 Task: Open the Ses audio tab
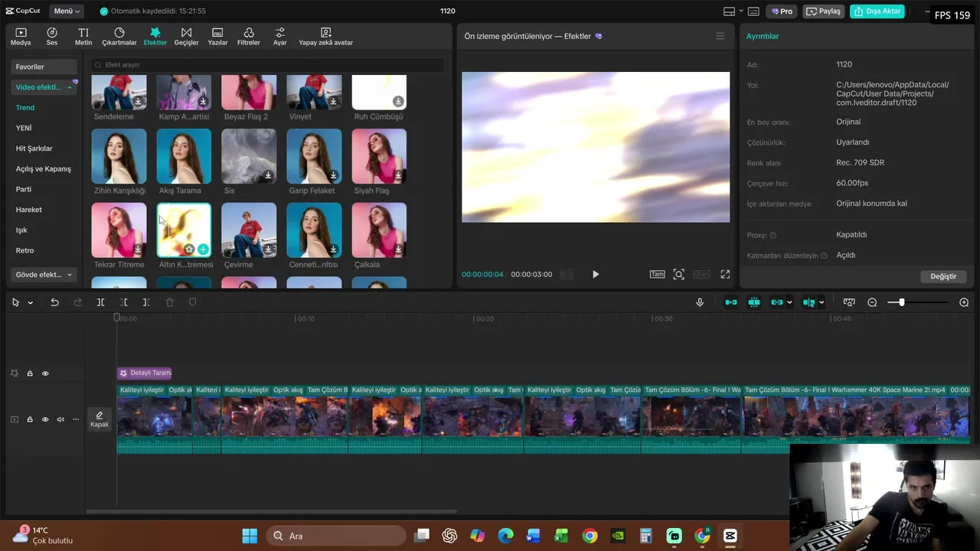click(x=52, y=37)
